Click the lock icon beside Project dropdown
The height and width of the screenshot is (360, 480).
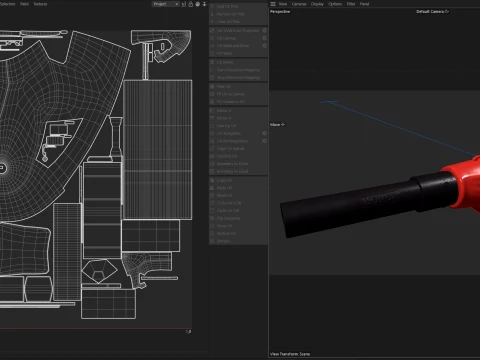pos(191,4)
